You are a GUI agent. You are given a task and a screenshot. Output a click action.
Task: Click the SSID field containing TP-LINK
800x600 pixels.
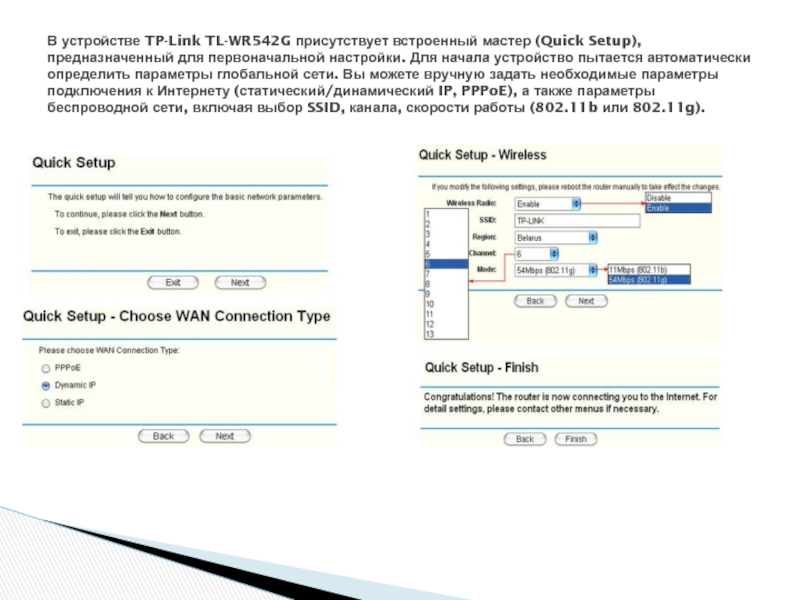(577, 221)
